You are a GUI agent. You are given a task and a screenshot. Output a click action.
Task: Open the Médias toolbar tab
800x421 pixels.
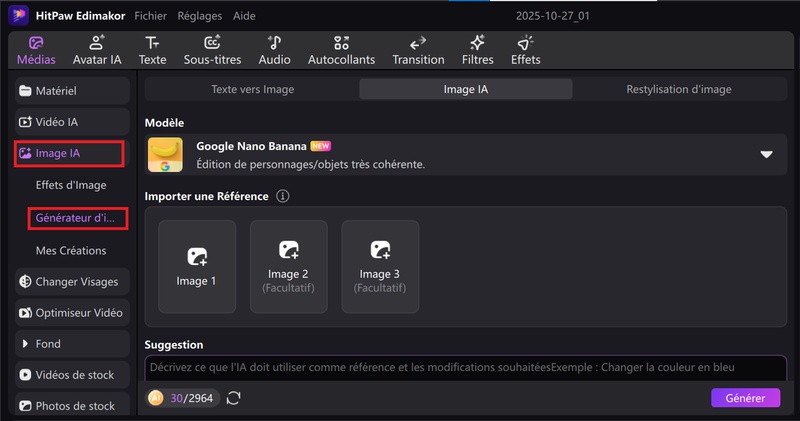[x=36, y=51]
